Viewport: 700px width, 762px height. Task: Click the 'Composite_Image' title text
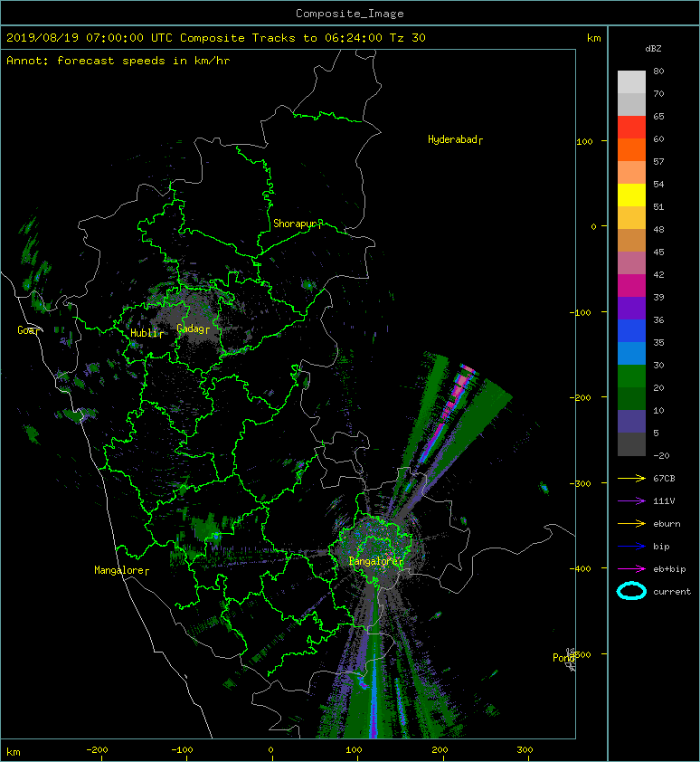pos(350,14)
